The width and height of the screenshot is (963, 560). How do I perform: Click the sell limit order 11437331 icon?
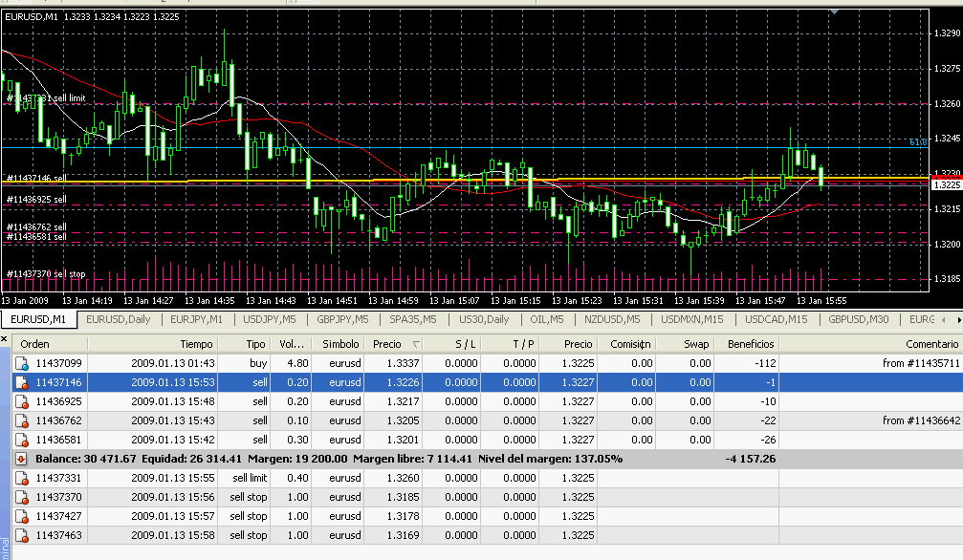click(x=21, y=478)
